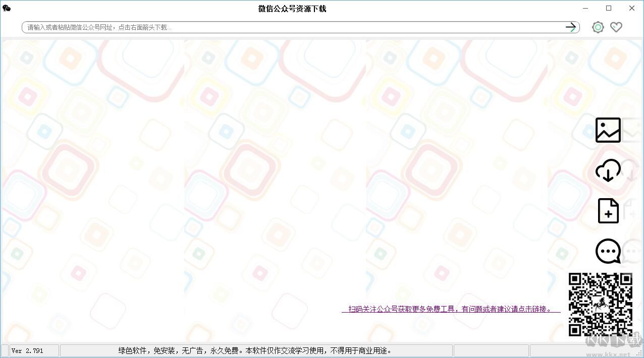Screen dimensions: 644x358
Task: Click the arrow to start downloading
Action: click(x=571, y=27)
